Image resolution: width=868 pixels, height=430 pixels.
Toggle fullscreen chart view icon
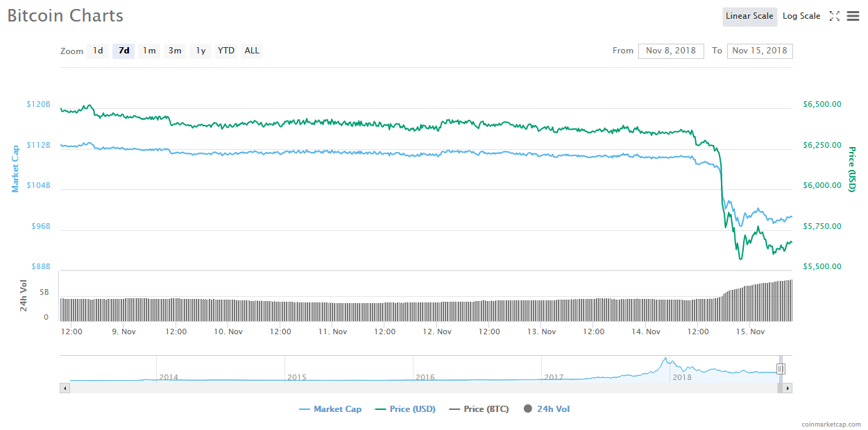[x=835, y=16]
